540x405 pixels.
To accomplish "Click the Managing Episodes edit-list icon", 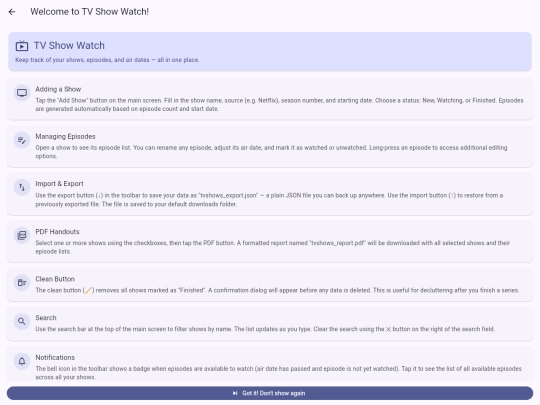I will (x=22, y=140).
